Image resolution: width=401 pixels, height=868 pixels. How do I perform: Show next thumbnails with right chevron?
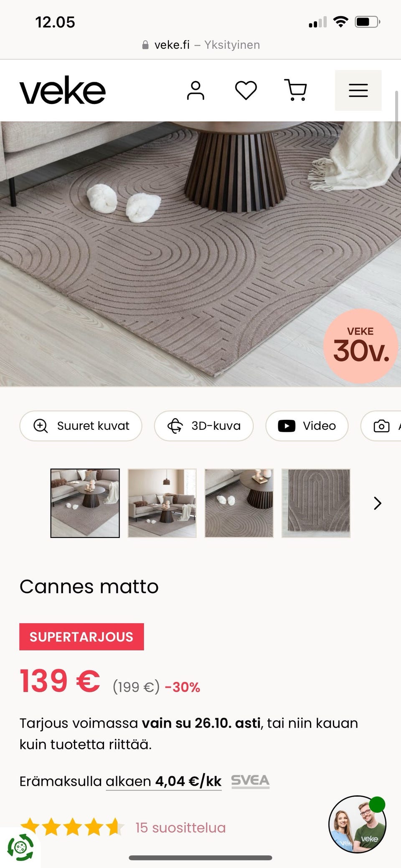pos(378,503)
